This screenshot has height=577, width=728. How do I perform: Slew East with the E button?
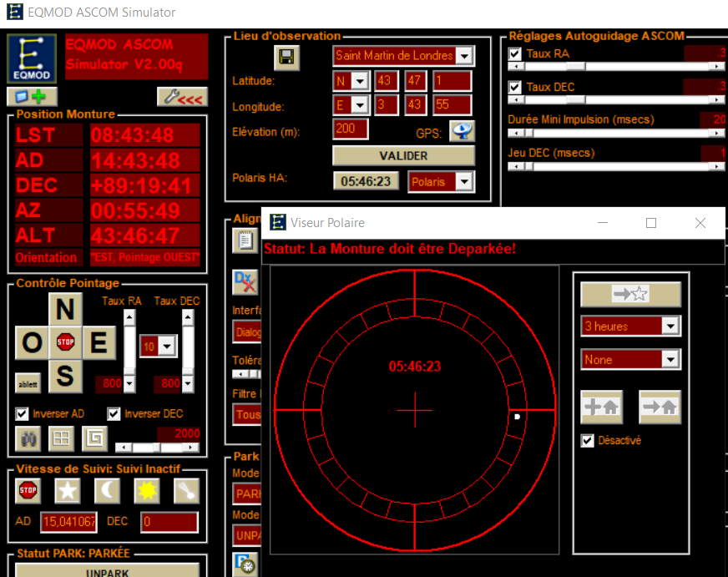point(99,342)
